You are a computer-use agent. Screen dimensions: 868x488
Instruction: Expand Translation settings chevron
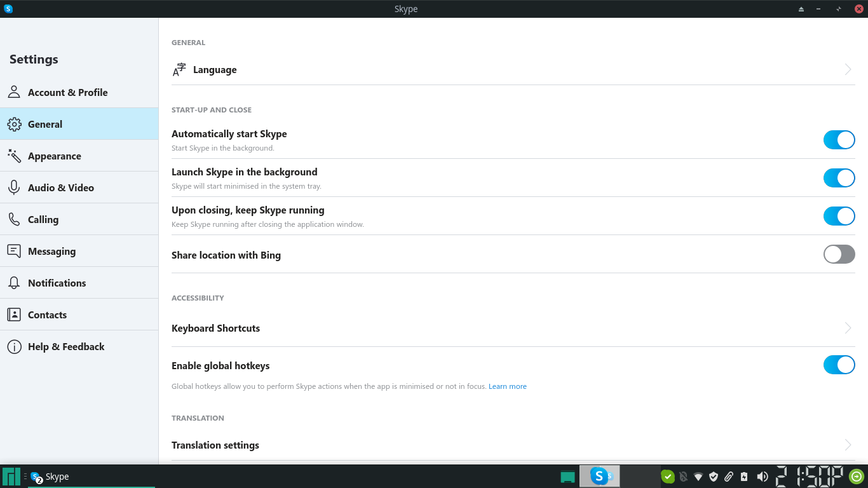[x=848, y=445]
